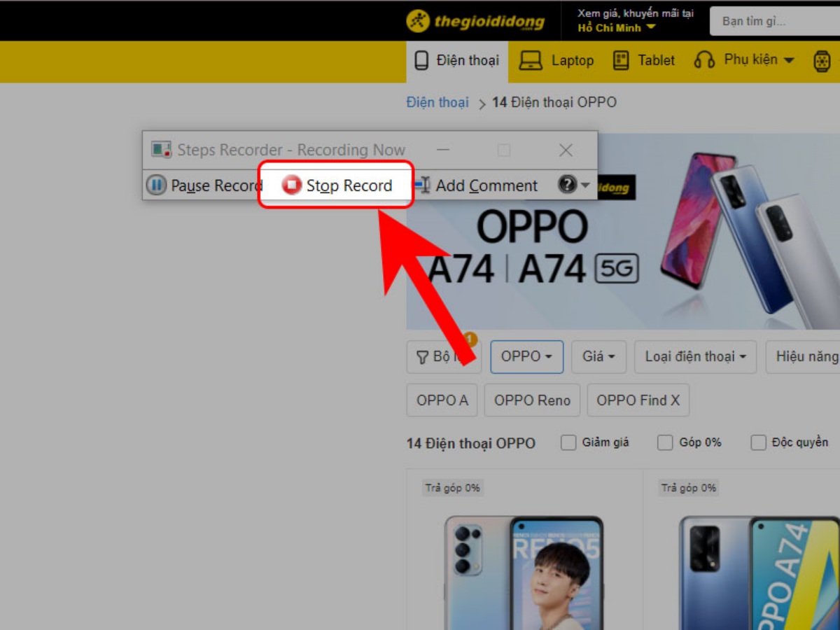Select the OPPO Find X button
840x630 pixels.
pyautogui.click(x=638, y=400)
